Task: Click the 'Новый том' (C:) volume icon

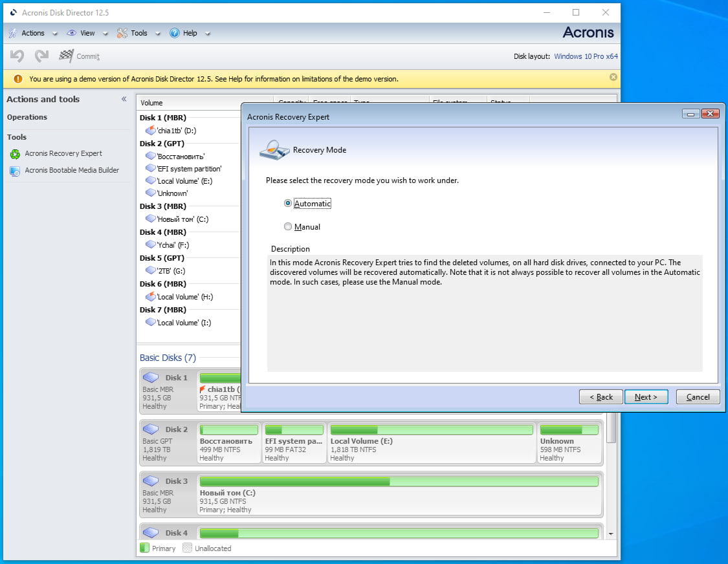Action: tap(150, 218)
